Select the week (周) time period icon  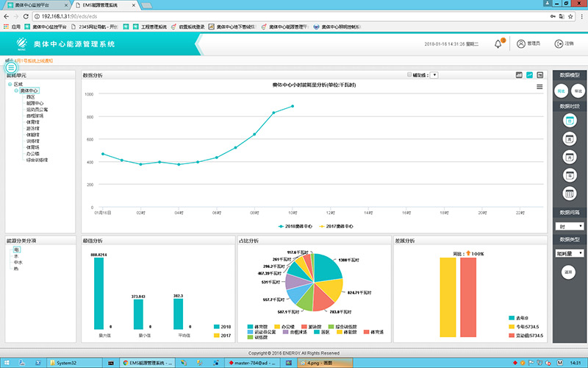coord(569,138)
